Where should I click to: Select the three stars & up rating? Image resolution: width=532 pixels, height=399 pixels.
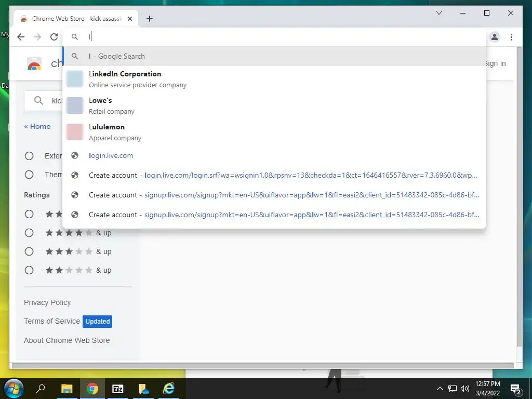pyautogui.click(x=29, y=251)
